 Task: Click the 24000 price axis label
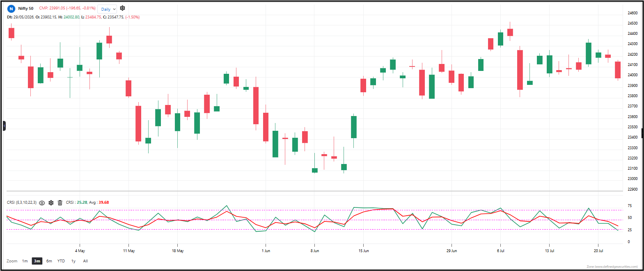coord(633,75)
